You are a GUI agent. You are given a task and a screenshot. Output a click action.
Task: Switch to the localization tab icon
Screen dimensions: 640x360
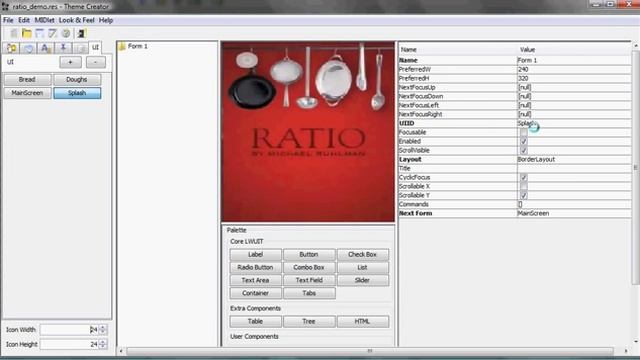pyautogui.click(x=63, y=48)
